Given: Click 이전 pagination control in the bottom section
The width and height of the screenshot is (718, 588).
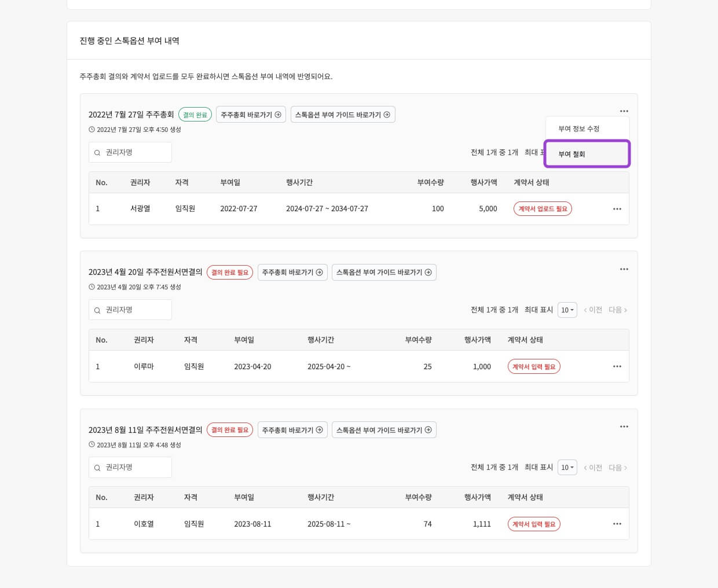Looking at the screenshot, I should [x=592, y=467].
